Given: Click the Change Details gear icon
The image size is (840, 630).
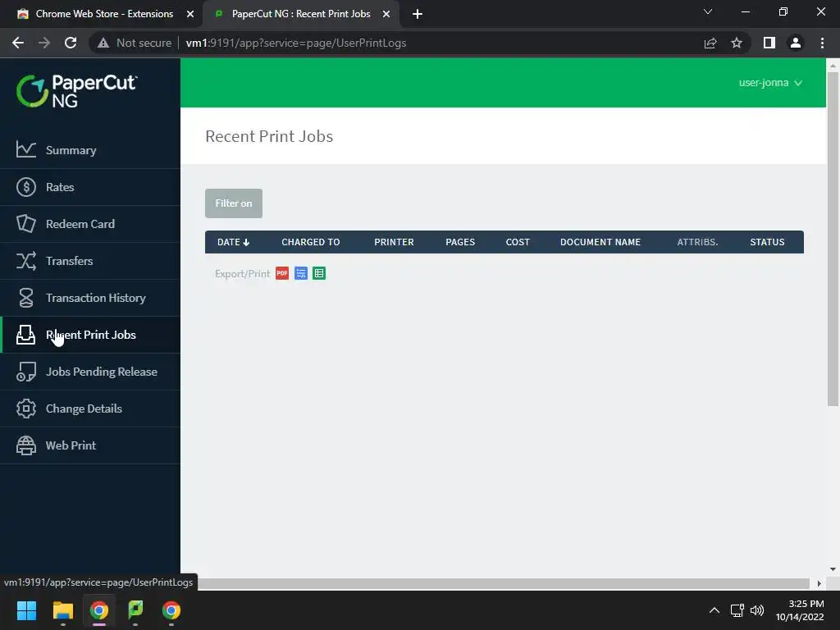Looking at the screenshot, I should [25, 409].
